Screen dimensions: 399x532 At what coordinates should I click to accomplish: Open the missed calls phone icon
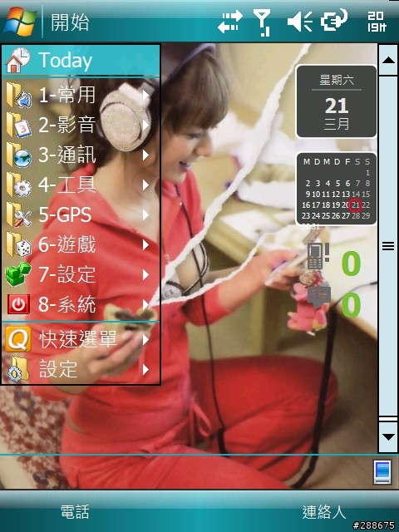pos(318,256)
